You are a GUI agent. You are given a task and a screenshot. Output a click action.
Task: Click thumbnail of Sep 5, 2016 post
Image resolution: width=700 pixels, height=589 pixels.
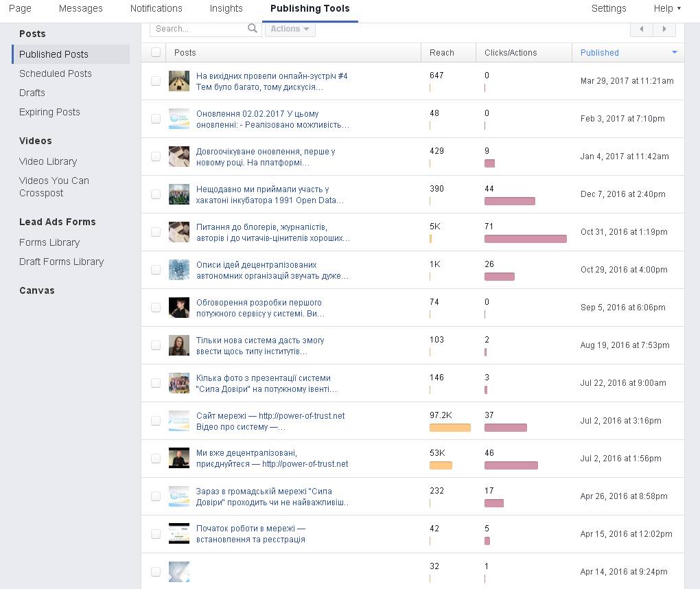179,308
